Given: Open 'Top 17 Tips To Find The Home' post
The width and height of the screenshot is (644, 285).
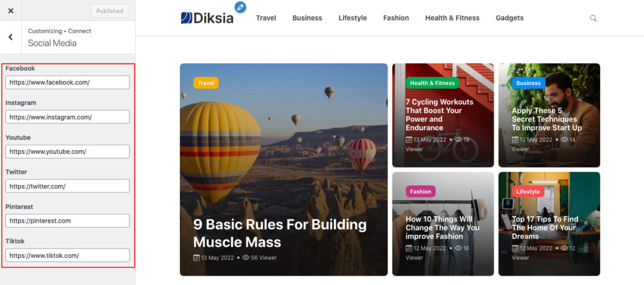Looking at the screenshot, I should point(545,228).
